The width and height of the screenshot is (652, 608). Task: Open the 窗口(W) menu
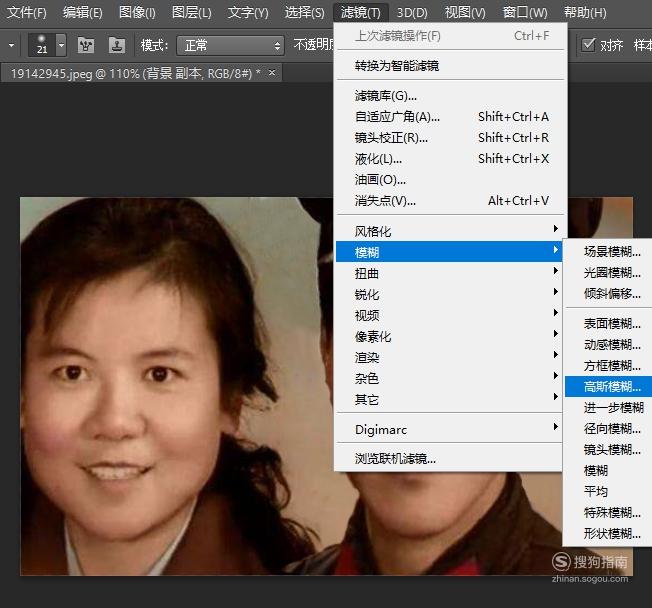[525, 12]
